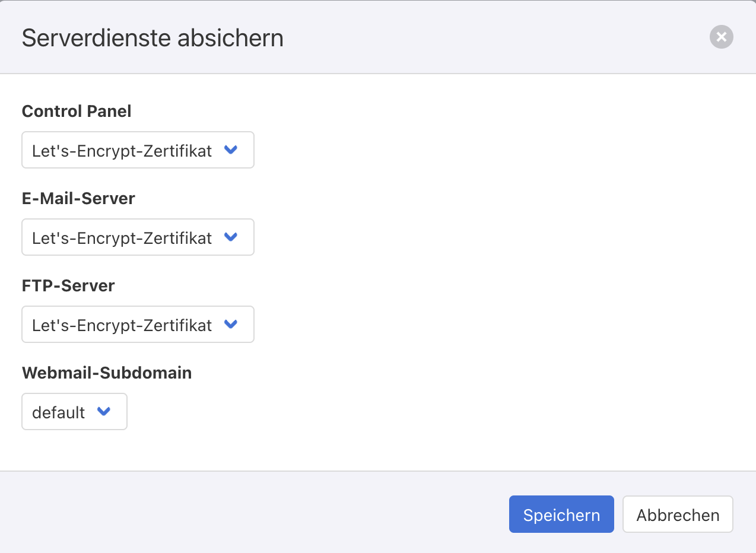Open the Control Panel certificate dropdown

point(138,150)
